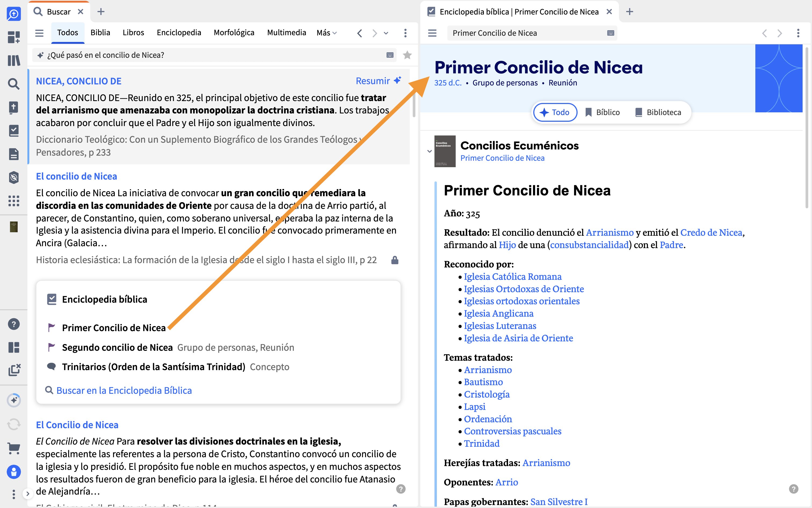This screenshot has height=508, width=812.
Task: Select the Bíblico filter
Action: [602, 112]
